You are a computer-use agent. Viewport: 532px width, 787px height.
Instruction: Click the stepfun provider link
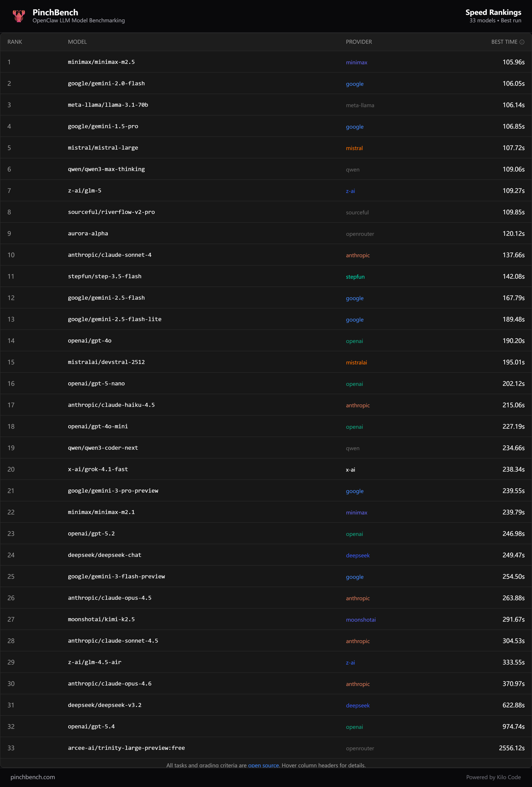point(355,277)
